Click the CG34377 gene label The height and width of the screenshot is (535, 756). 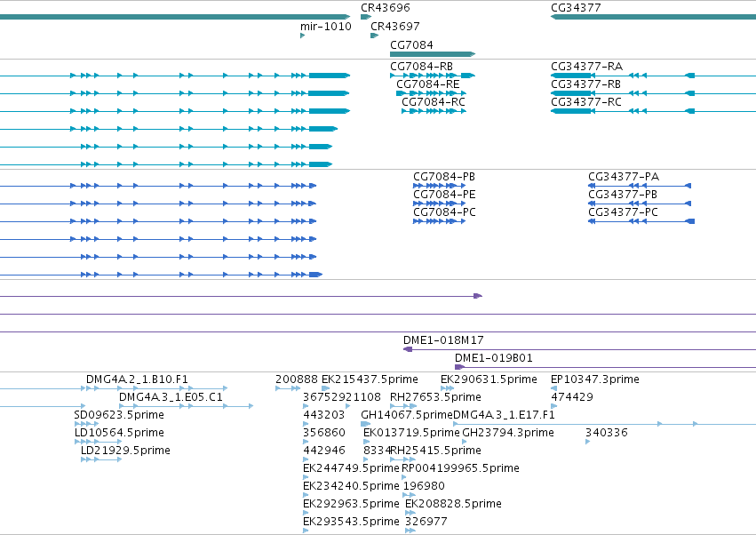(x=576, y=8)
